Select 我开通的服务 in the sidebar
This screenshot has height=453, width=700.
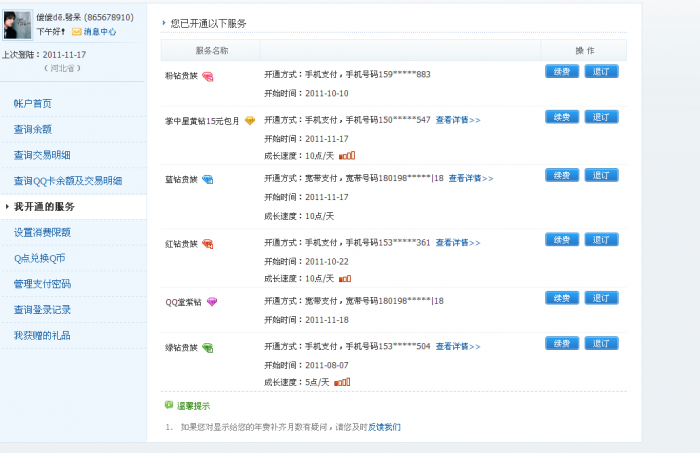pos(44,207)
